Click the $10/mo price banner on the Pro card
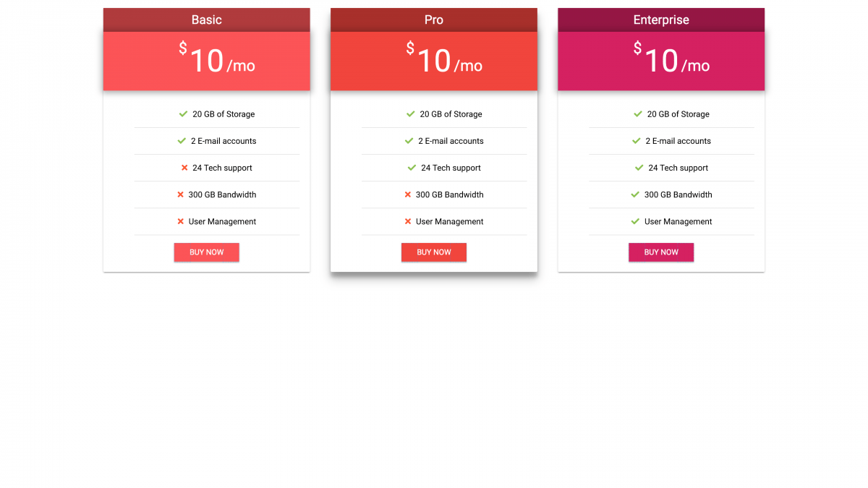Viewport: 868px width, 488px height. tap(433, 61)
